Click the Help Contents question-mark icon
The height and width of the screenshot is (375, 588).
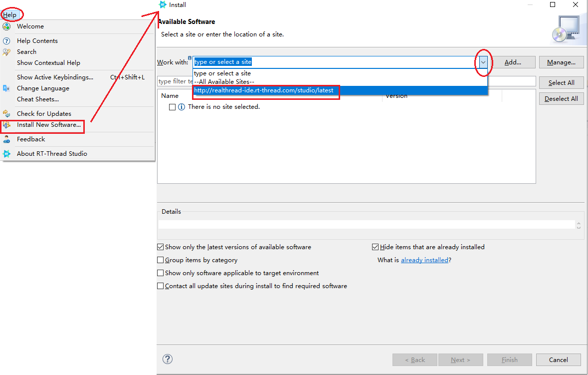[6, 40]
